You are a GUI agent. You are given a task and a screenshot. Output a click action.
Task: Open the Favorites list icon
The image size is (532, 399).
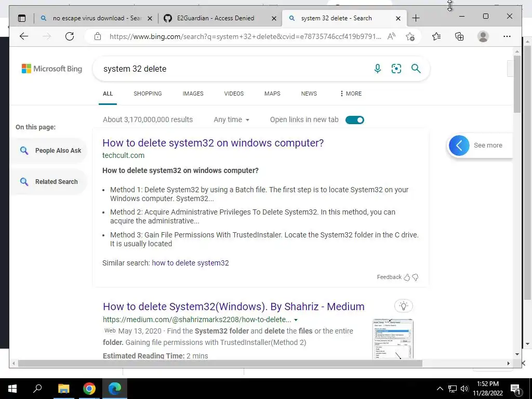point(436,36)
